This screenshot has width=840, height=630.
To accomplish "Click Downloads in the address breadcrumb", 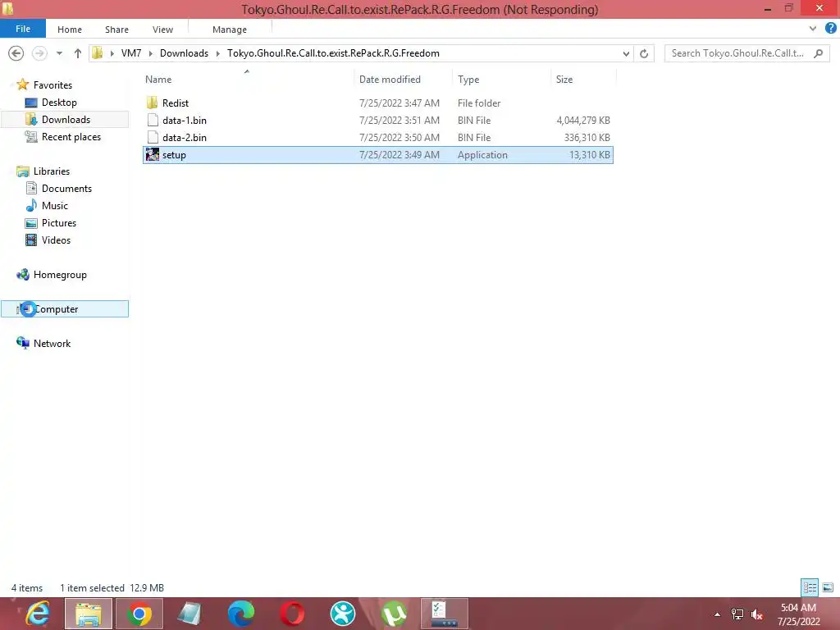I will tap(184, 53).
